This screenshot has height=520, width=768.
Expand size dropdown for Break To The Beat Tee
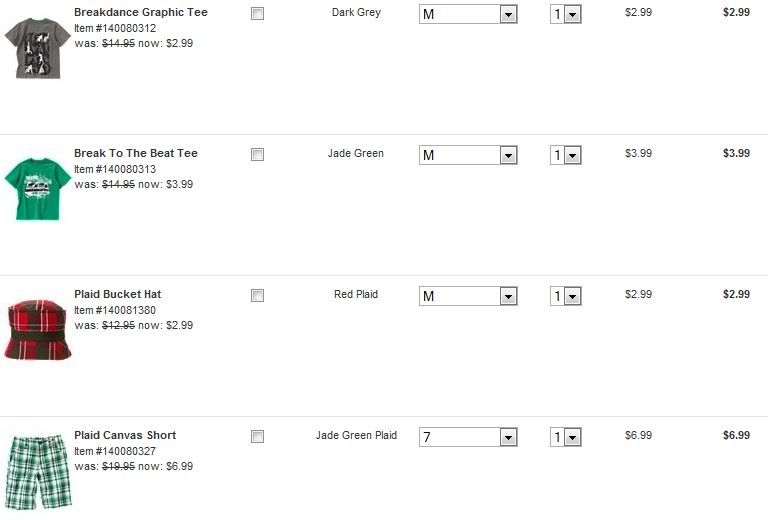click(x=467, y=155)
